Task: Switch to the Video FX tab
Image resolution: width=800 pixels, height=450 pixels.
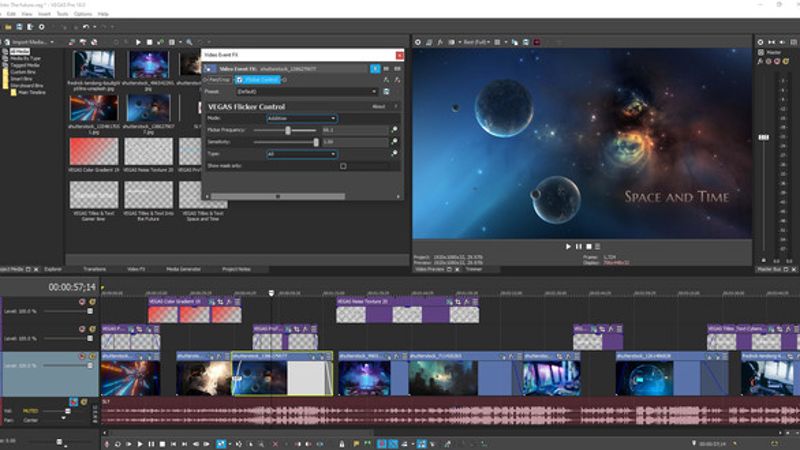Action: click(x=136, y=269)
